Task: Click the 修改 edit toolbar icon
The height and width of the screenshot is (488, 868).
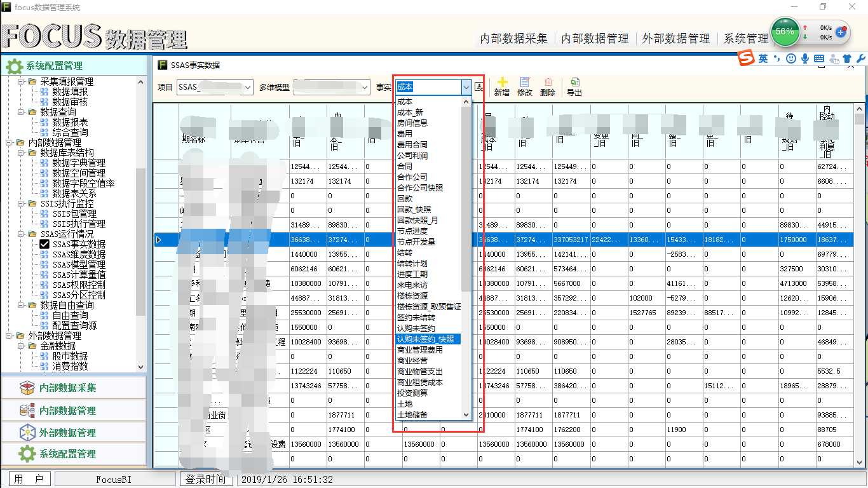Action: [x=525, y=87]
